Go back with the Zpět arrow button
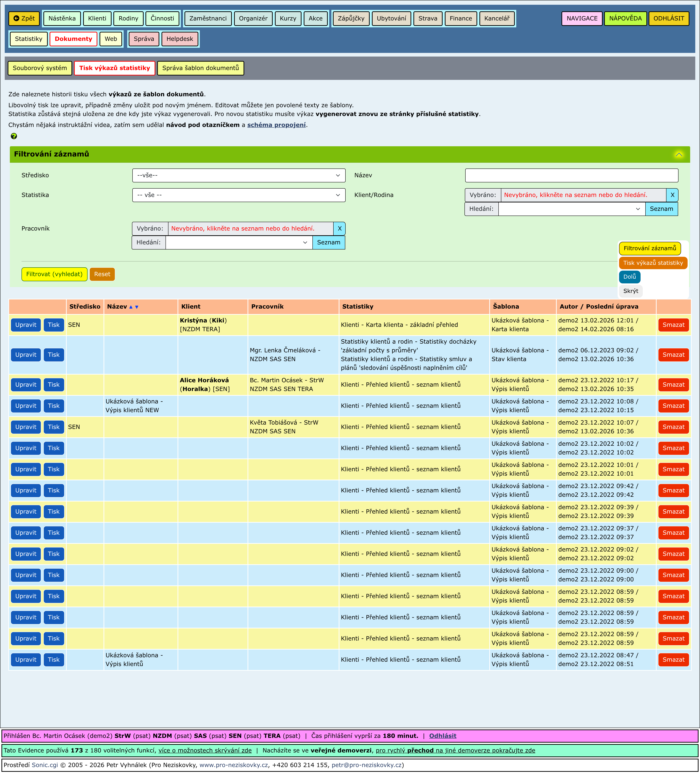 [x=24, y=18]
